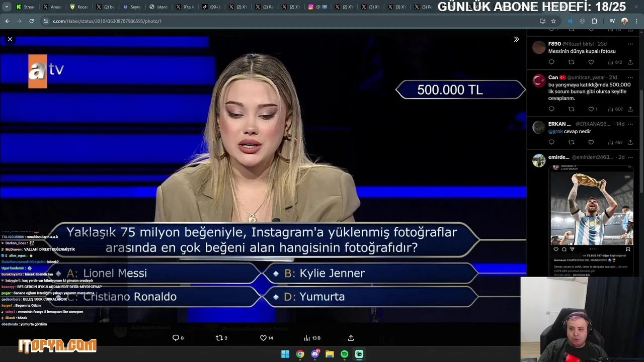644x362 pixels.
Task: Open the Windows Start menu
Action: [x=285, y=354]
